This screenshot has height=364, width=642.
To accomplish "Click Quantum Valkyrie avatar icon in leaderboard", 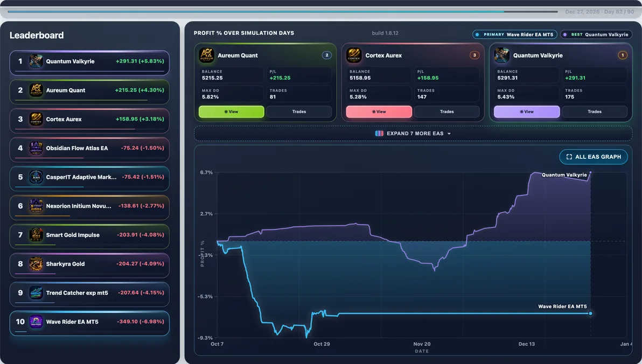I will (x=36, y=61).
